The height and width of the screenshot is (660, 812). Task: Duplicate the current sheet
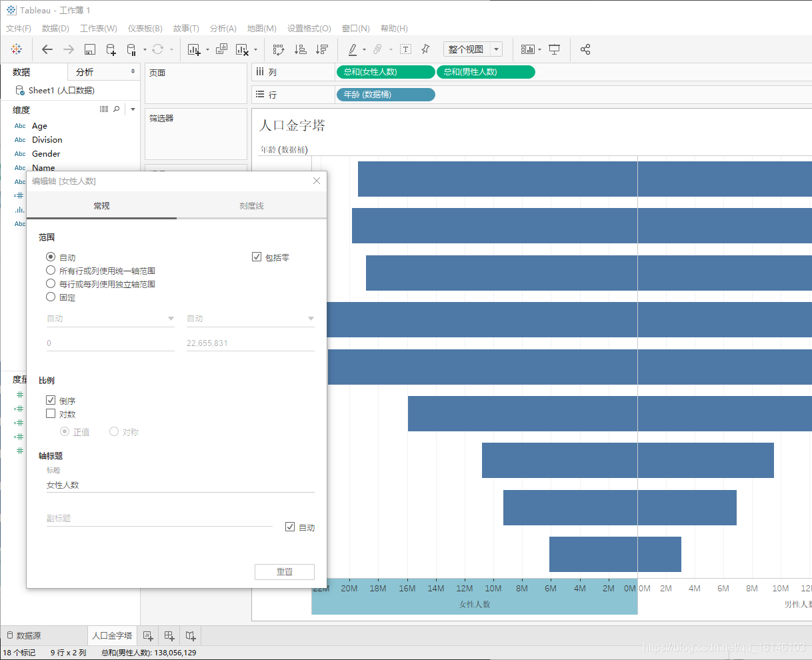coord(221,49)
